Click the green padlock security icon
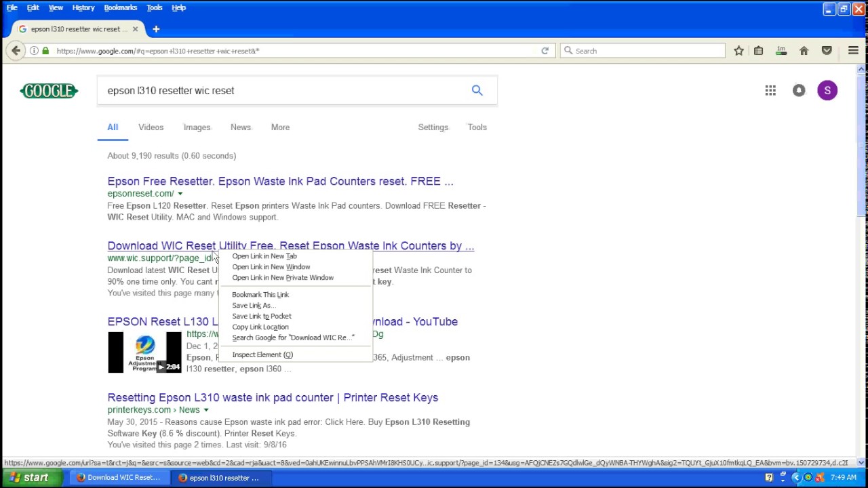This screenshot has width=868, height=488. (45, 51)
